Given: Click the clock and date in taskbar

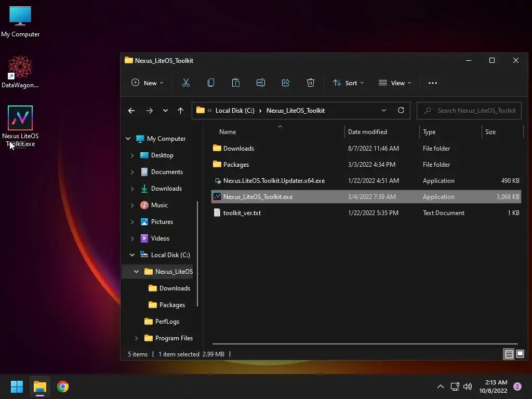Looking at the screenshot, I should click(494, 387).
